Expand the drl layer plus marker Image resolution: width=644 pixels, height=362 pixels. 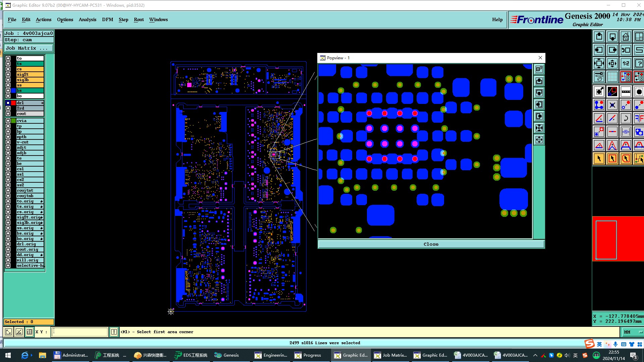(42, 103)
